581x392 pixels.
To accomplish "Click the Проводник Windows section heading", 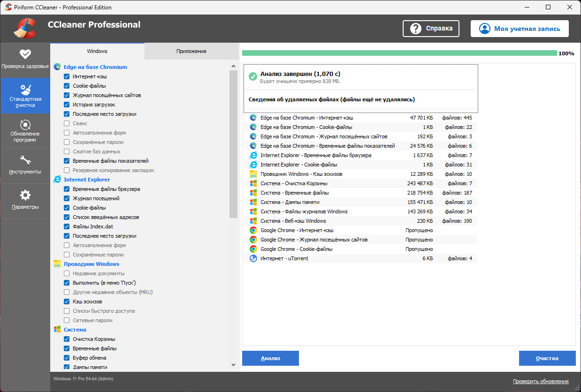I will 92,264.
